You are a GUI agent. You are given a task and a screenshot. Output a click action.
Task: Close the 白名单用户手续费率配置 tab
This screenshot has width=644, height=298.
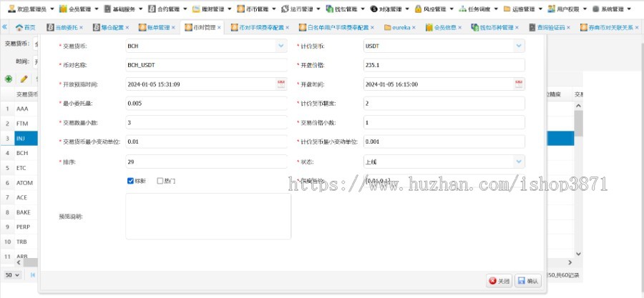(372, 27)
